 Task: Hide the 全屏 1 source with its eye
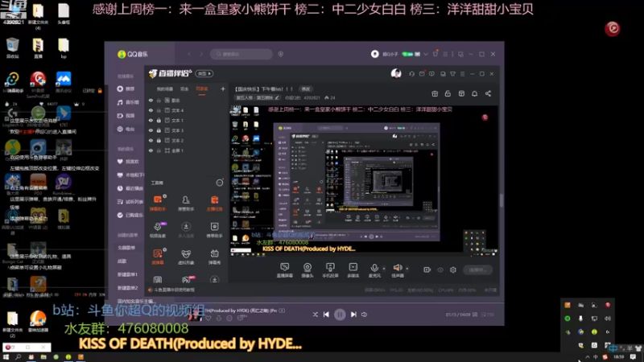(x=151, y=150)
